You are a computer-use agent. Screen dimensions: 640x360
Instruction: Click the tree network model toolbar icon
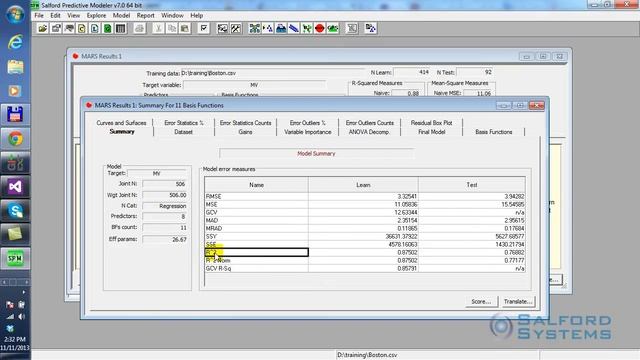click(x=255, y=28)
